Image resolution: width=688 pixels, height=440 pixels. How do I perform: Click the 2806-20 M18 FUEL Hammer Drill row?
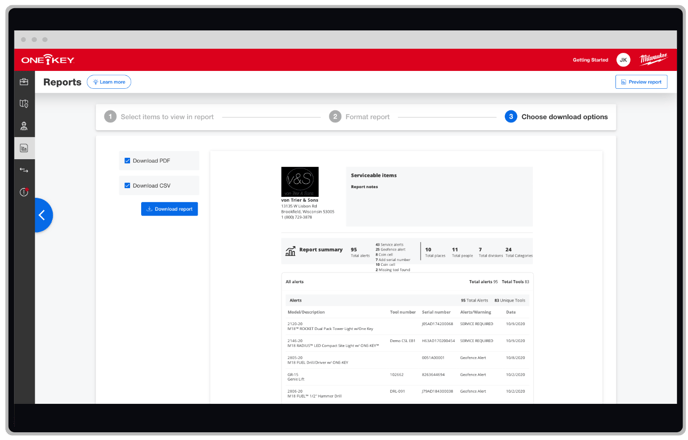407,393
